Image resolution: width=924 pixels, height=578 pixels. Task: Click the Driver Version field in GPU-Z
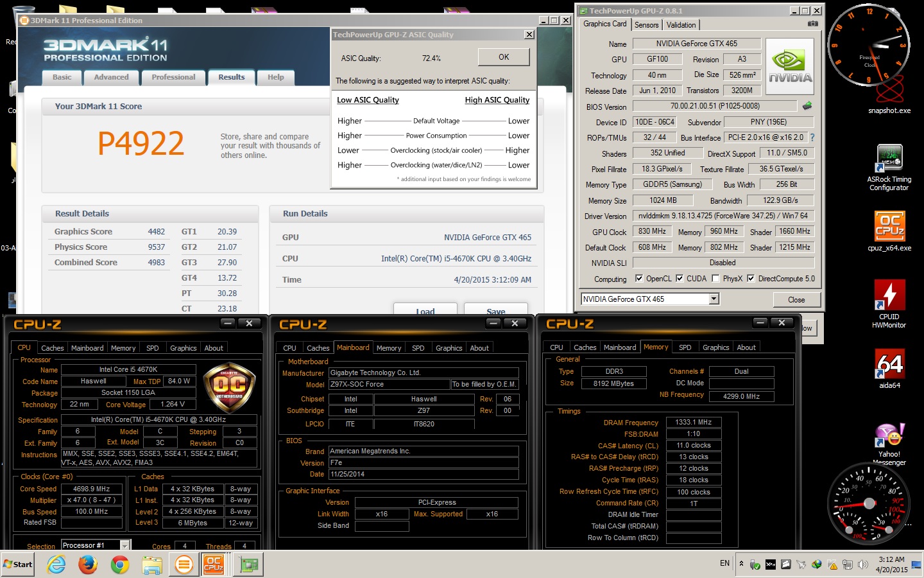point(723,216)
